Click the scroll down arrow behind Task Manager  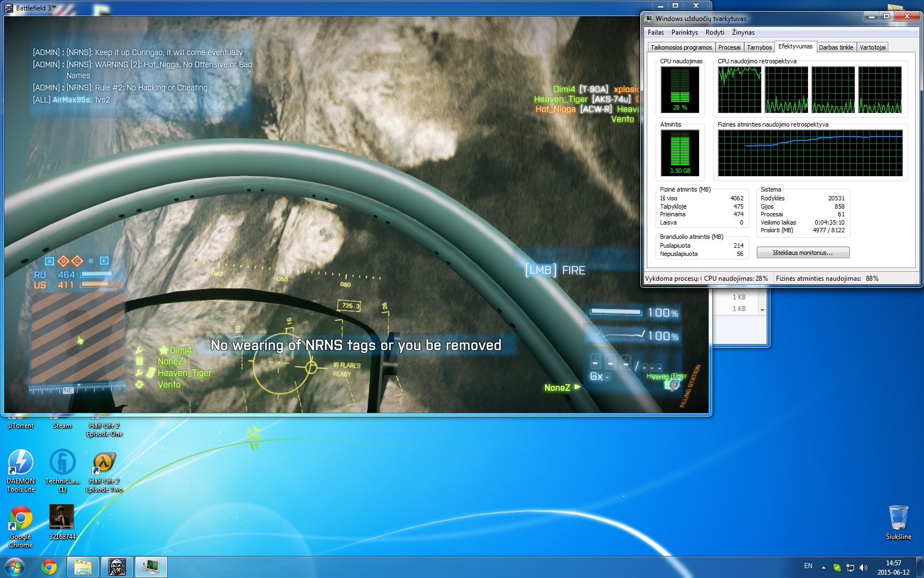[762, 310]
